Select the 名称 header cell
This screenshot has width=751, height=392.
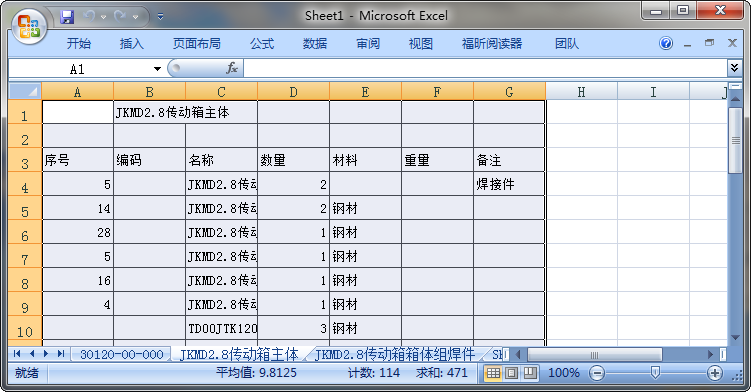221,160
